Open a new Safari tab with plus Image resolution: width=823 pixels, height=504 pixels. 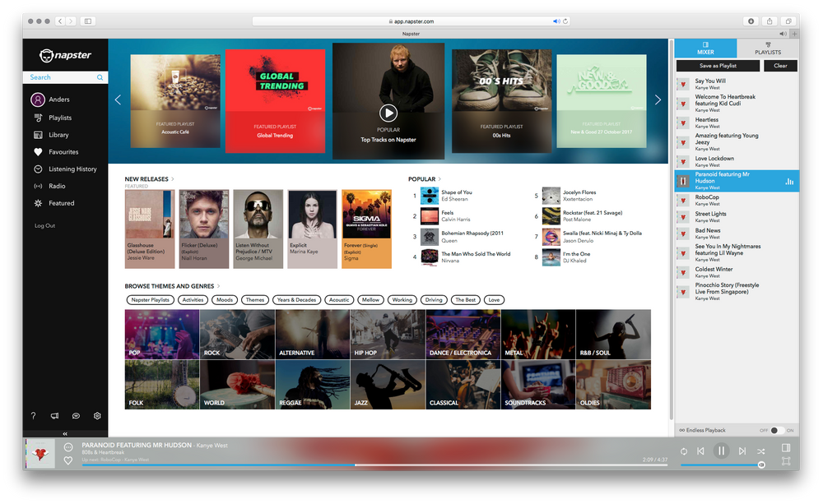795,34
